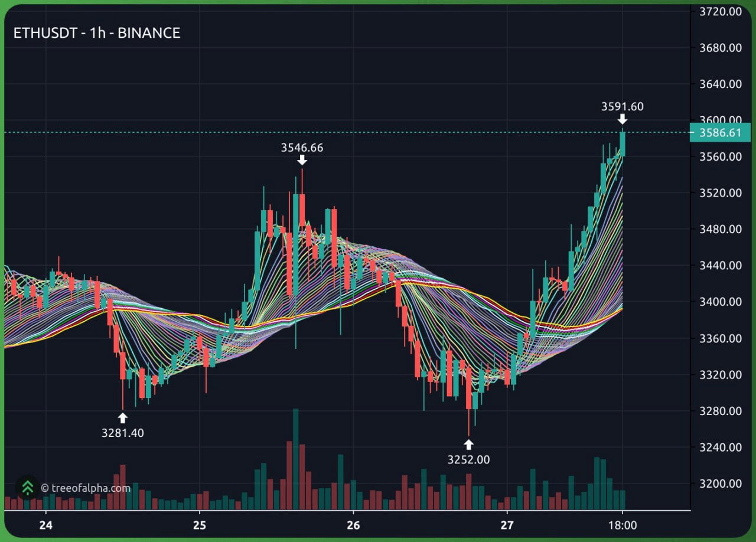756x542 pixels.
Task: Click the 18:00 time axis label
Action: click(623, 525)
